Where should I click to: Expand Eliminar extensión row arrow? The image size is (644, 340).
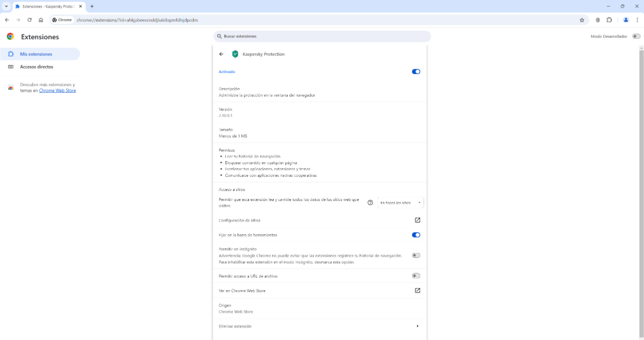coord(418,326)
